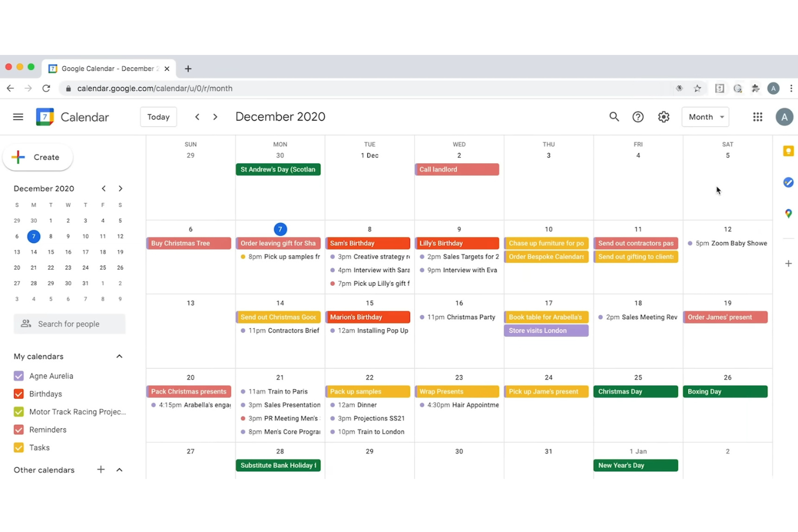The width and height of the screenshot is (798, 532).
Task: Click browser back arrow
Action: pyautogui.click(x=10, y=88)
